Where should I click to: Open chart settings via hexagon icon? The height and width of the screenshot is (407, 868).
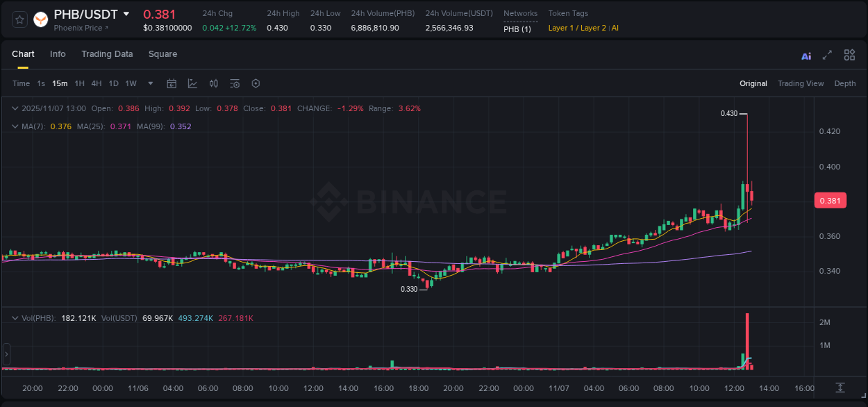256,83
